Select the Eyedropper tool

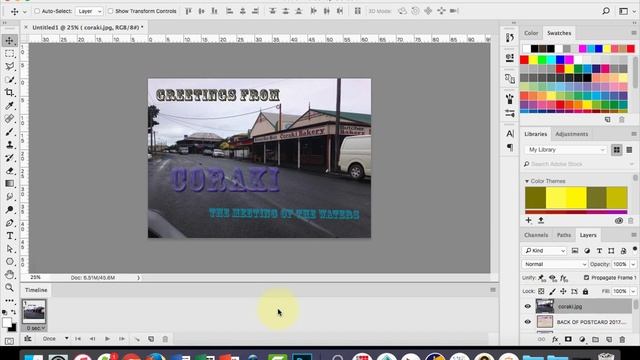(x=9, y=106)
